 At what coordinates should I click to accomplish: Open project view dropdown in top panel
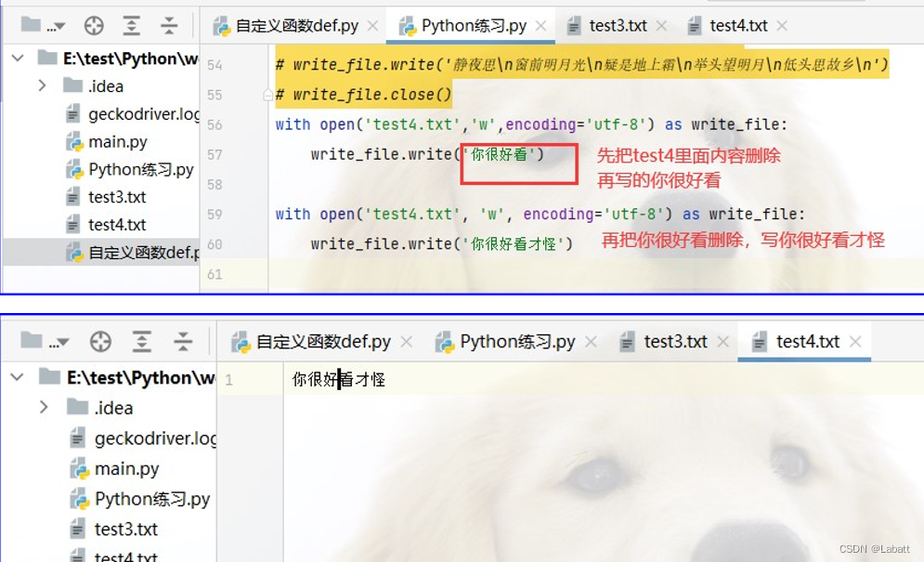pyautogui.click(x=43, y=25)
